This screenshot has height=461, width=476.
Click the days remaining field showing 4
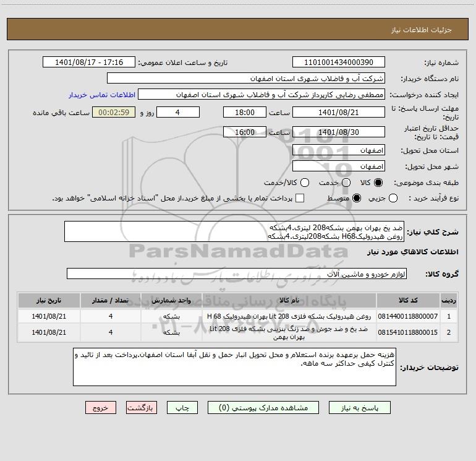pyautogui.click(x=178, y=112)
